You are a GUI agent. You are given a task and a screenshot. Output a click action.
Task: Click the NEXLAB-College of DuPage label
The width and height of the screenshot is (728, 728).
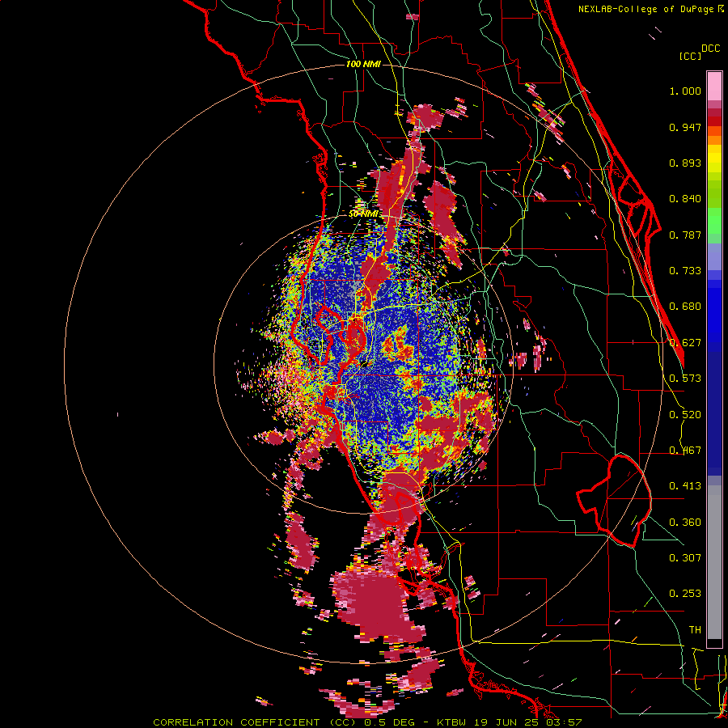tap(647, 9)
